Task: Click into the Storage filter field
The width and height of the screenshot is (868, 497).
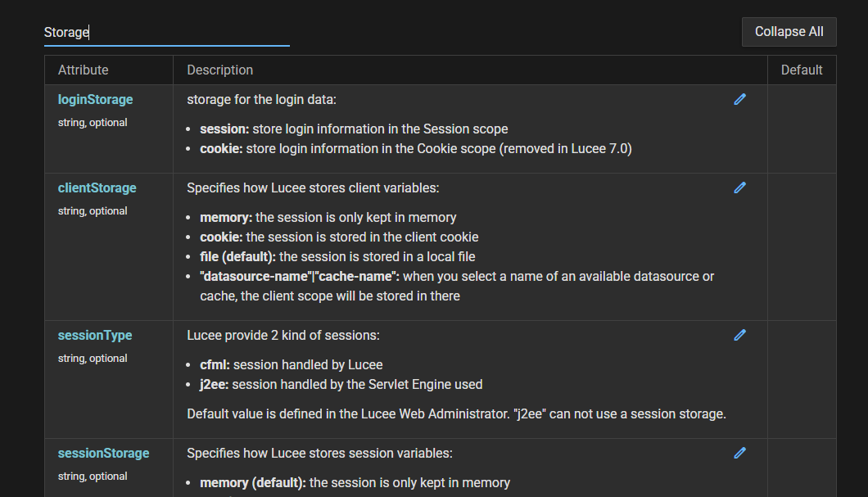Action: (166, 32)
